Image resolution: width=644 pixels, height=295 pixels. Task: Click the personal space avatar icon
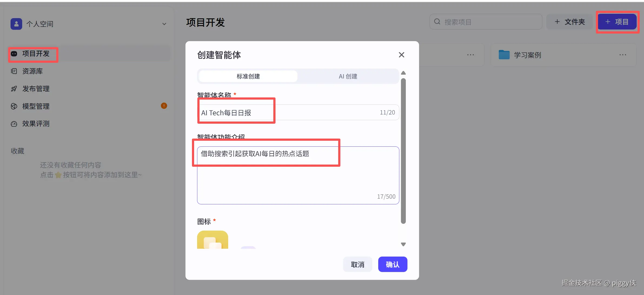[16, 24]
